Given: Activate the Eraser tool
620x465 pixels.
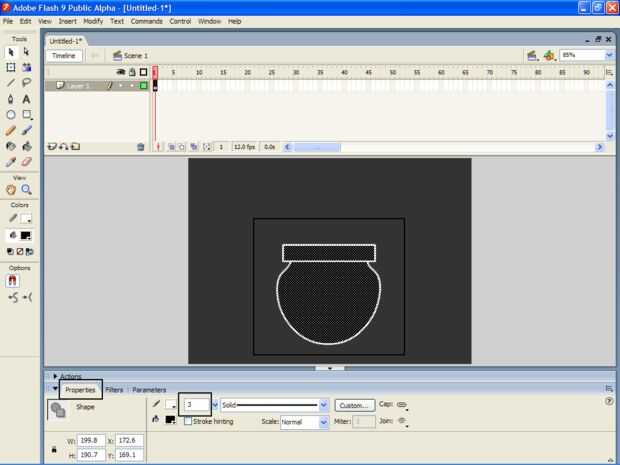Looking at the screenshot, I should [27, 161].
